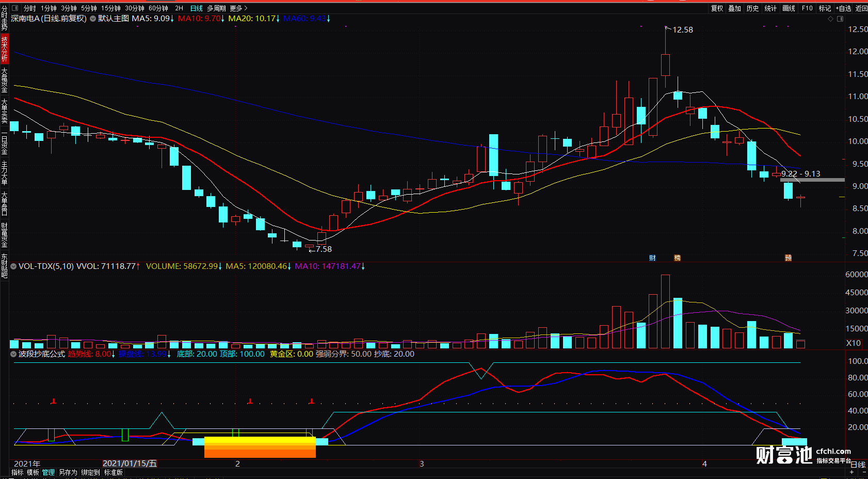Select the 技术分析 sidebar tab
868x479 pixels.
(4, 49)
